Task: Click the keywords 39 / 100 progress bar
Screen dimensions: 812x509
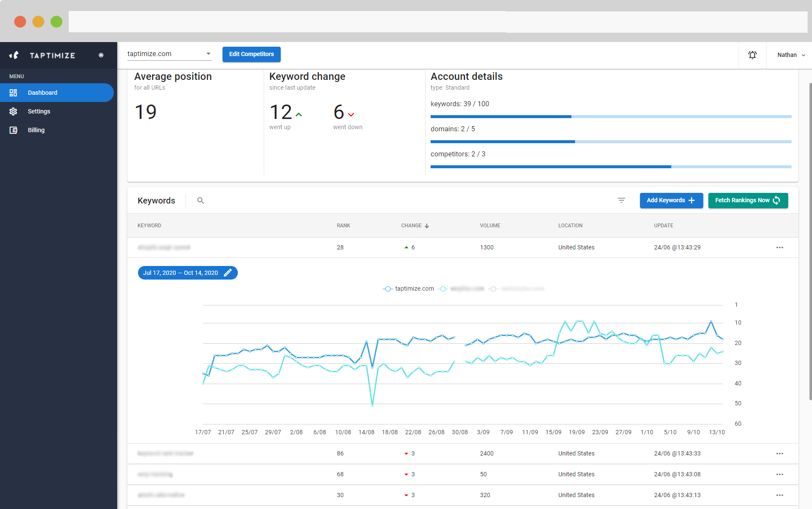Action: [x=611, y=116]
